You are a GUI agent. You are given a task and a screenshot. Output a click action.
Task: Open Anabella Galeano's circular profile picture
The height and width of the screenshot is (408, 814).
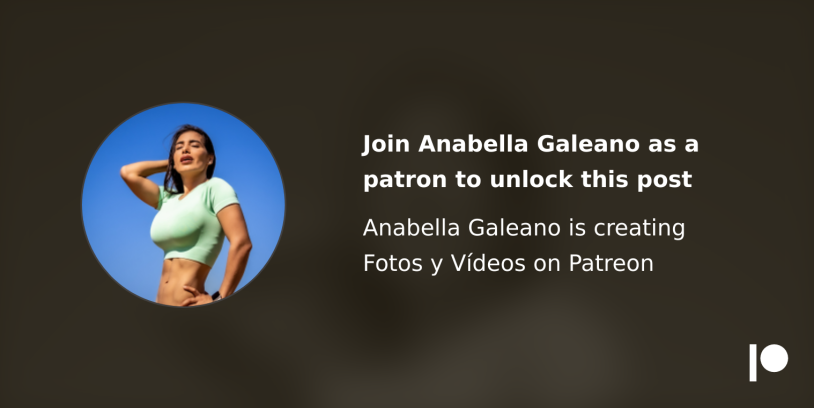[183, 204]
